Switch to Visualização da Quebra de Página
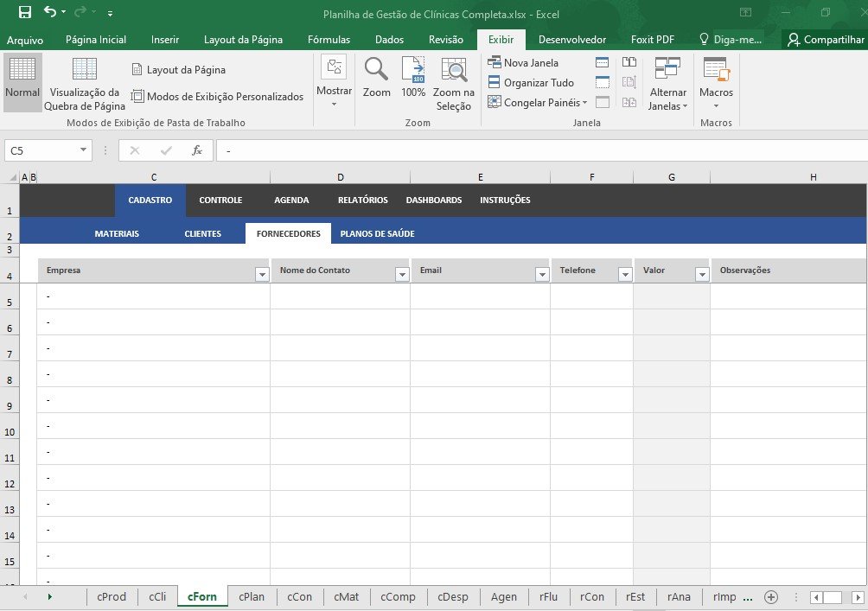Screen dimensions: 868x611 click(85, 84)
